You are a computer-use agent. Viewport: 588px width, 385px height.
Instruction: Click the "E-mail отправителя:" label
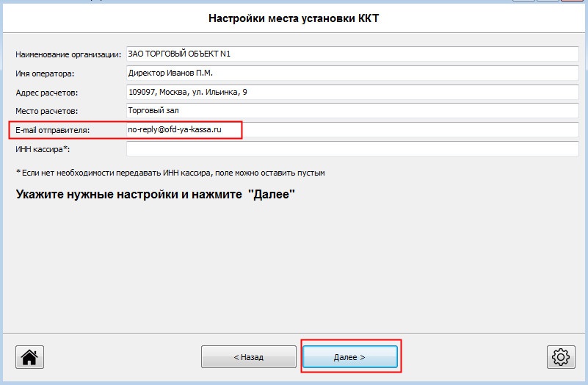pyautogui.click(x=52, y=130)
